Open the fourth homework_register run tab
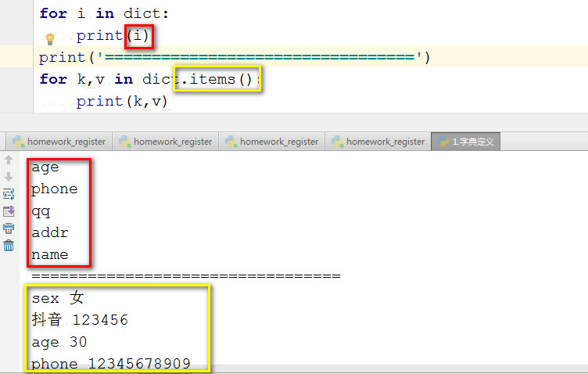The image size is (588, 374). (x=378, y=142)
